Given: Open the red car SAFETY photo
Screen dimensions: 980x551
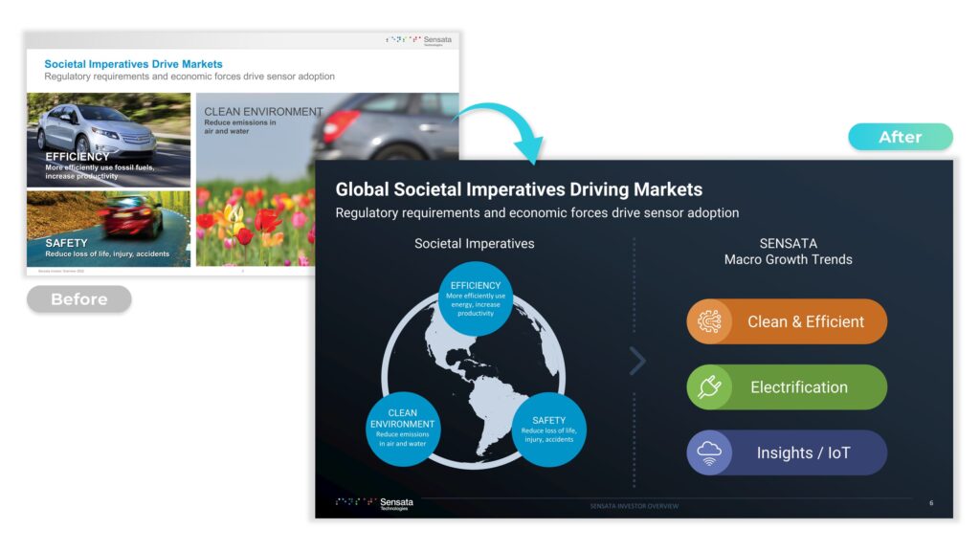Looking at the screenshot, I should click(108, 229).
